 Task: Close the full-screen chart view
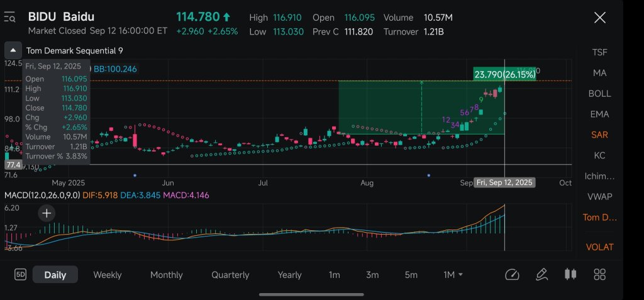pyautogui.click(x=600, y=18)
